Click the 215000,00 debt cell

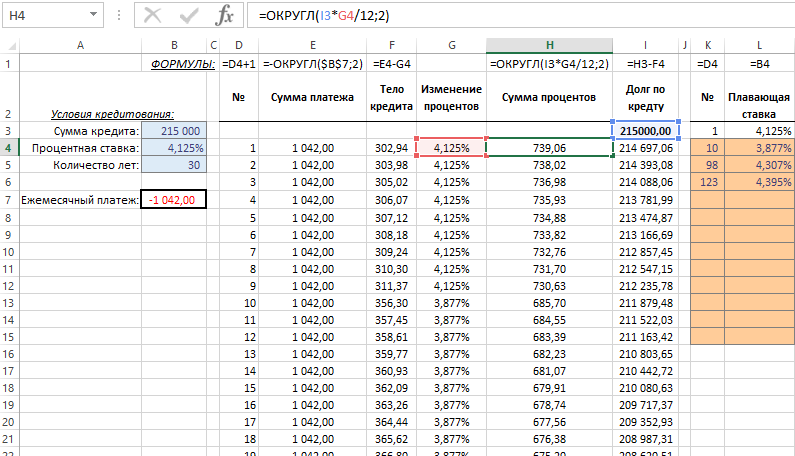pyautogui.click(x=645, y=131)
